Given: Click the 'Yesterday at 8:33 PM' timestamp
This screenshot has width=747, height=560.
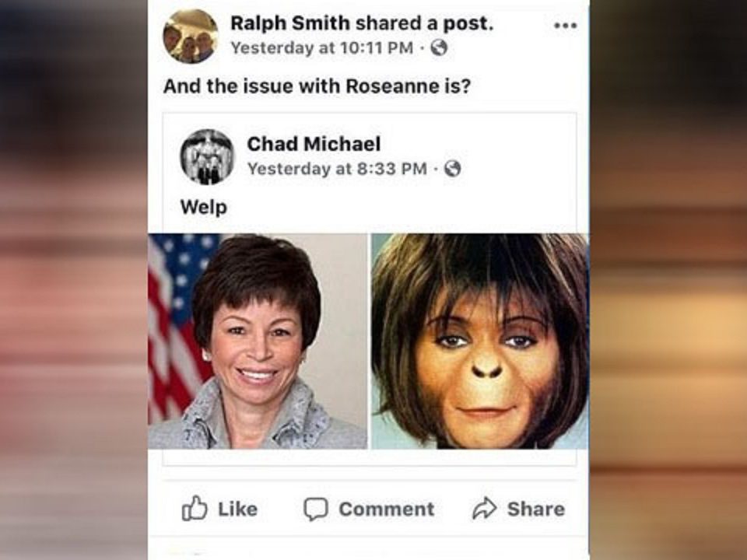Looking at the screenshot, I should point(337,169).
